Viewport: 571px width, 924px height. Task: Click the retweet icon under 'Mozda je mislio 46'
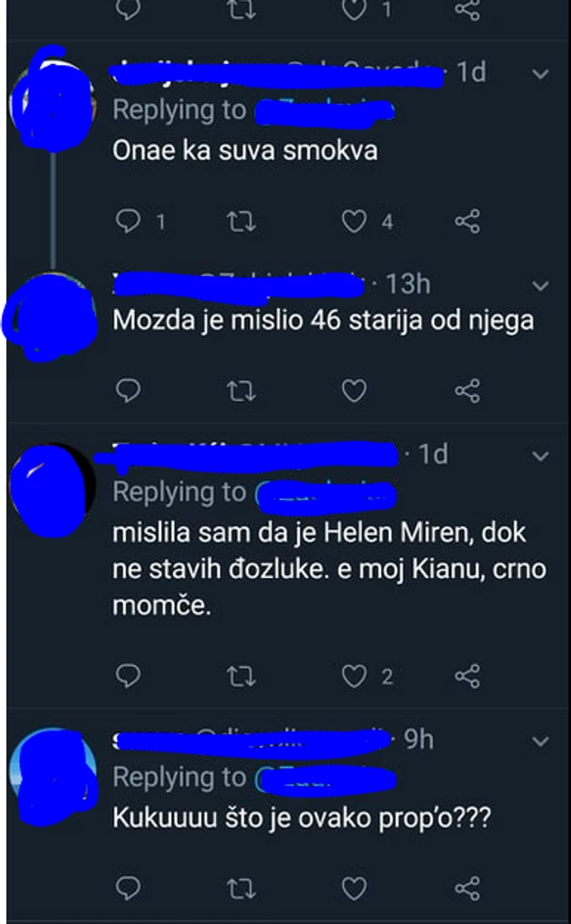(243, 391)
